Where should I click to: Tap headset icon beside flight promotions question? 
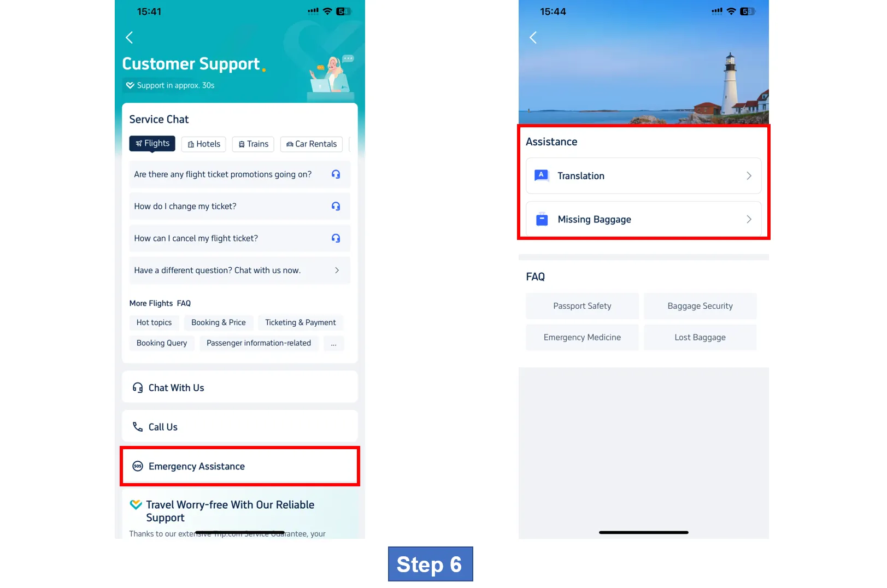pyautogui.click(x=336, y=174)
